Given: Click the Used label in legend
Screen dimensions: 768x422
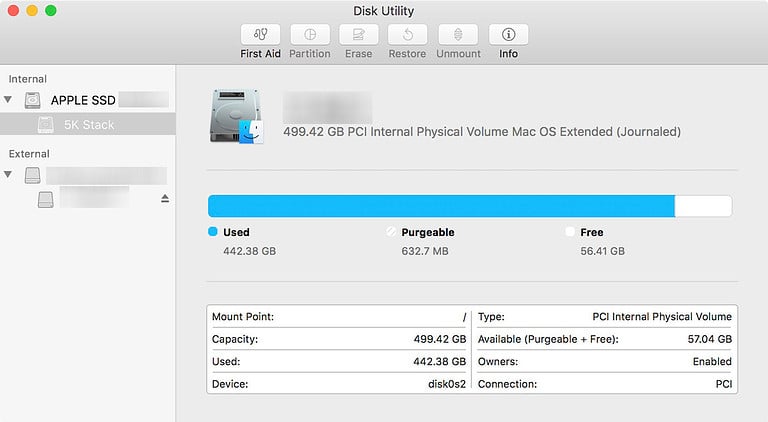Looking at the screenshot, I should 236,232.
